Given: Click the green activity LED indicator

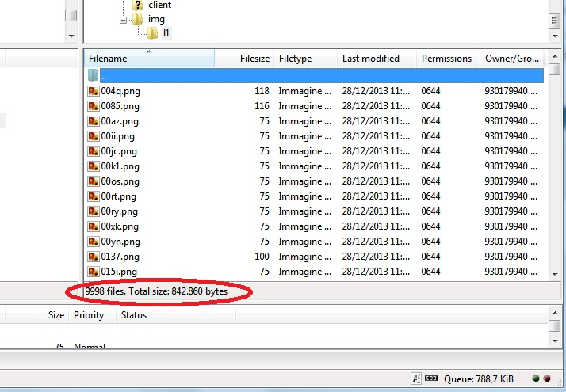Looking at the screenshot, I should coord(536,379).
